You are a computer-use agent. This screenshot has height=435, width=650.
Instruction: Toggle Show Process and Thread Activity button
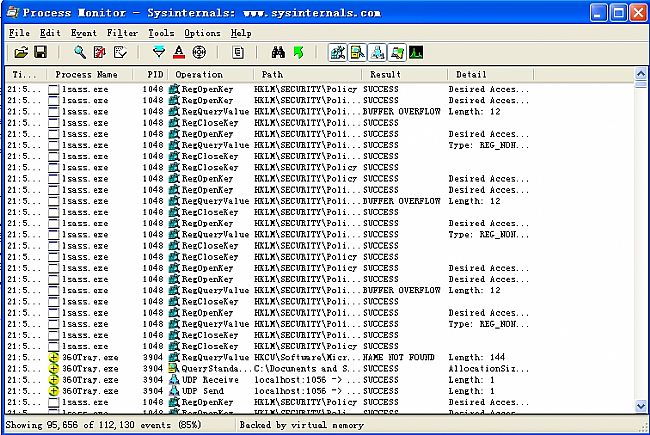pyautogui.click(x=397, y=53)
